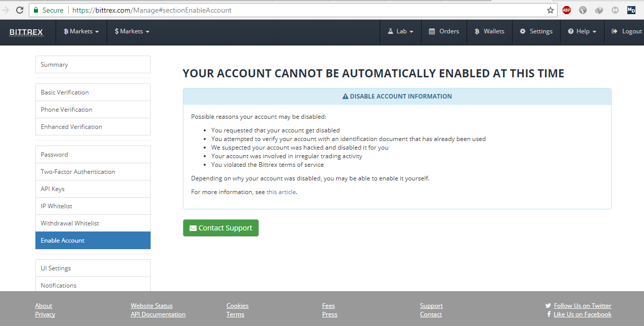This screenshot has height=326, width=644.
Task: Open Notifications in the sidebar
Action: (93, 285)
